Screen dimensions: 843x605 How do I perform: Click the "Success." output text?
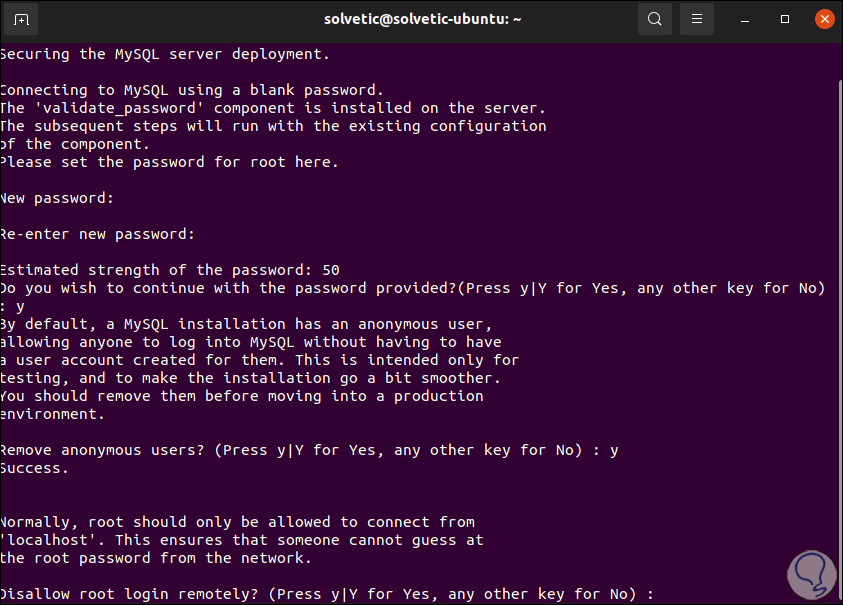pyautogui.click(x=34, y=468)
